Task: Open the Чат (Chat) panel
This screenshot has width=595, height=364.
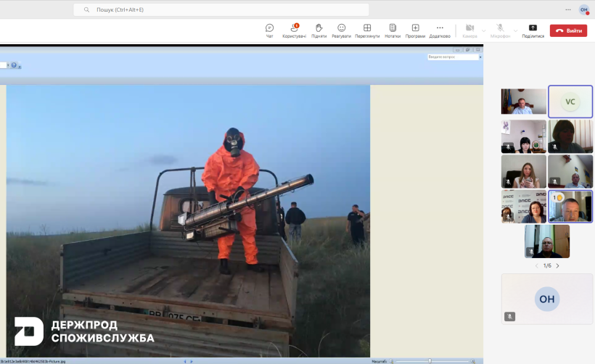Action: coord(269,30)
